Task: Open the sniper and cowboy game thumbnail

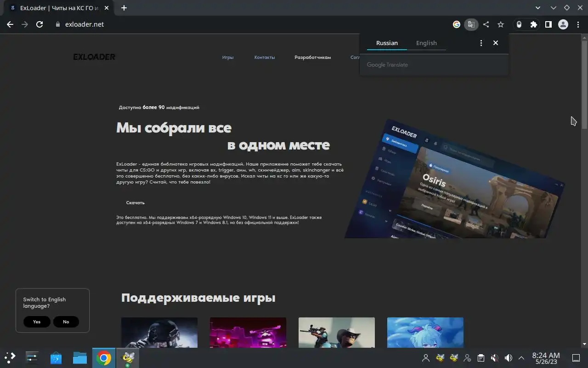Action: click(x=337, y=332)
